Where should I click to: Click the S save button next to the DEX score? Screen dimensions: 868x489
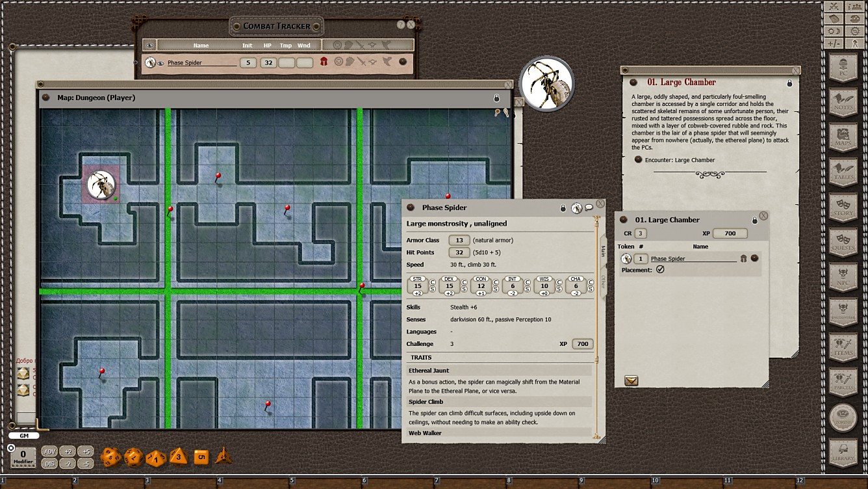point(465,289)
